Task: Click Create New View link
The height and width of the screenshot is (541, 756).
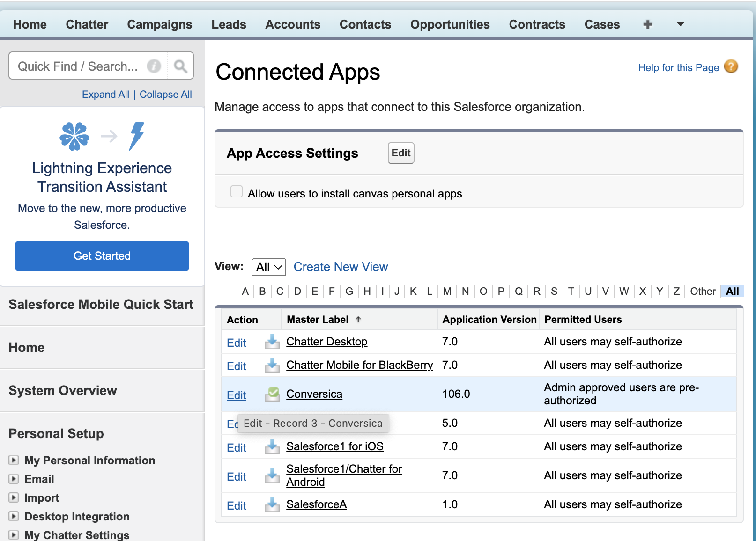Action: (341, 267)
